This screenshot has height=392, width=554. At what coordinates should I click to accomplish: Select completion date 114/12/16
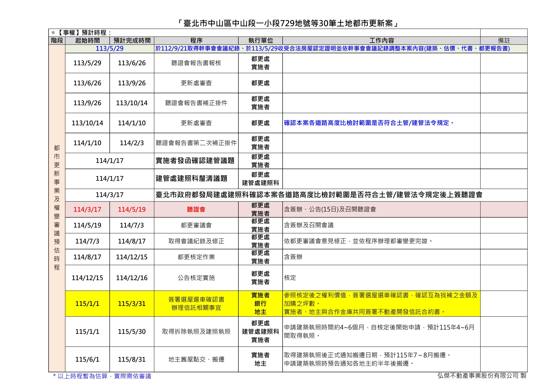pos(132,278)
